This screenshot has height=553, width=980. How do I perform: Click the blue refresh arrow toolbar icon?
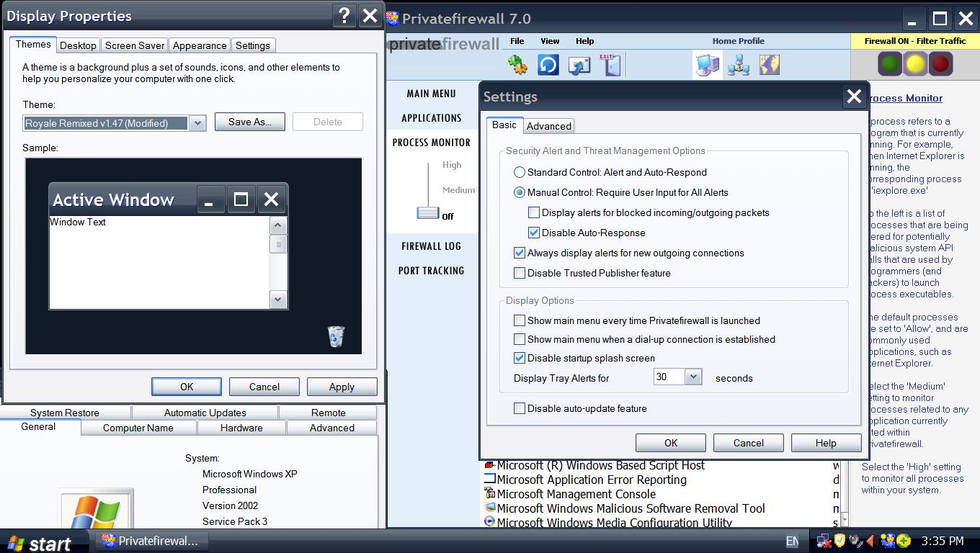(548, 65)
